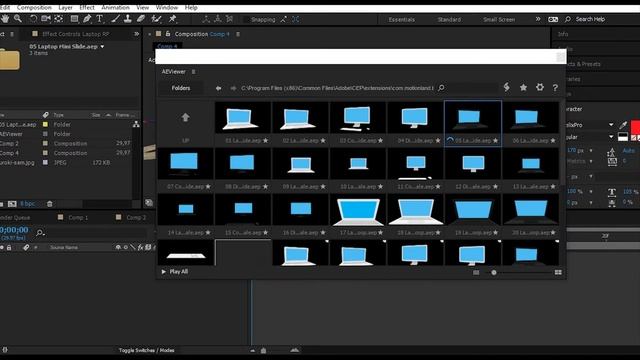Select Small Screen workspace
The width and height of the screenshot is (640, 360).
pos(499,20)
